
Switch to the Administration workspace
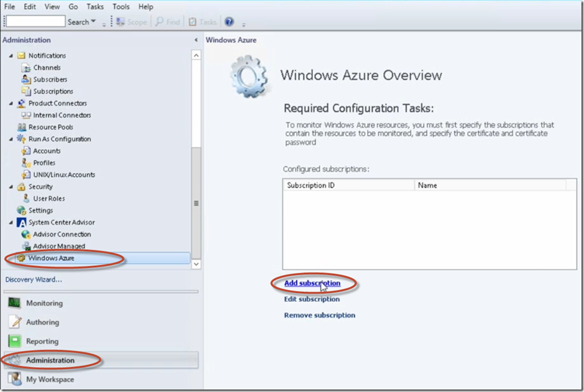[101, 360]
